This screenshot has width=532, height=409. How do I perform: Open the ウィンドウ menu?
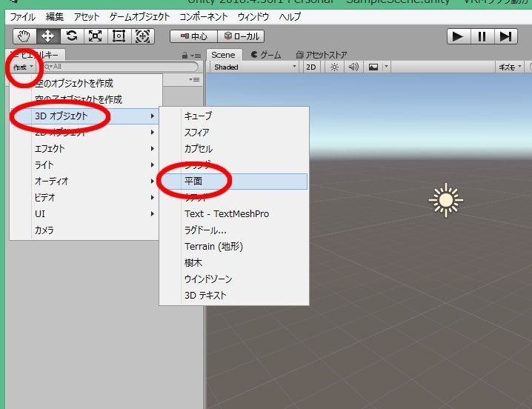point(253,16)
